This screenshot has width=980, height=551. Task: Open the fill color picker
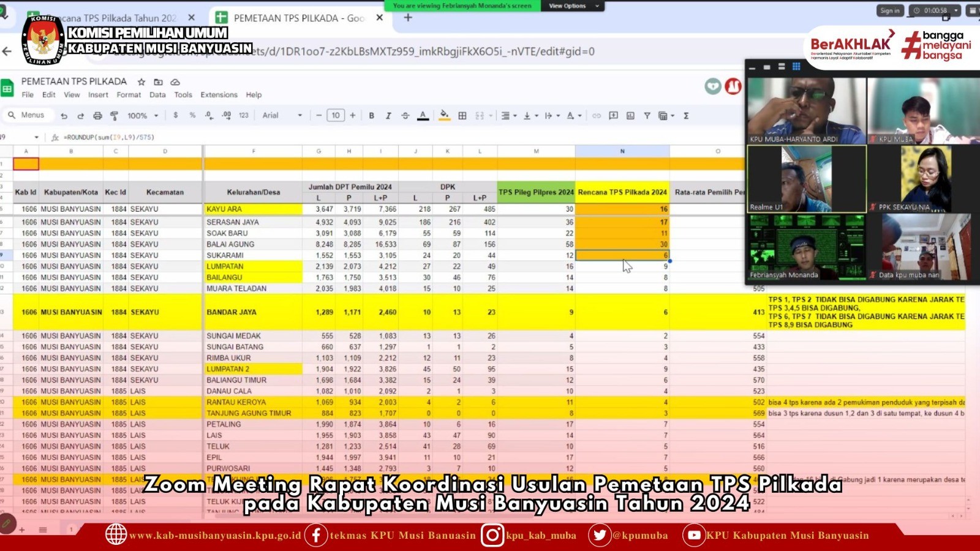point(444,116)
